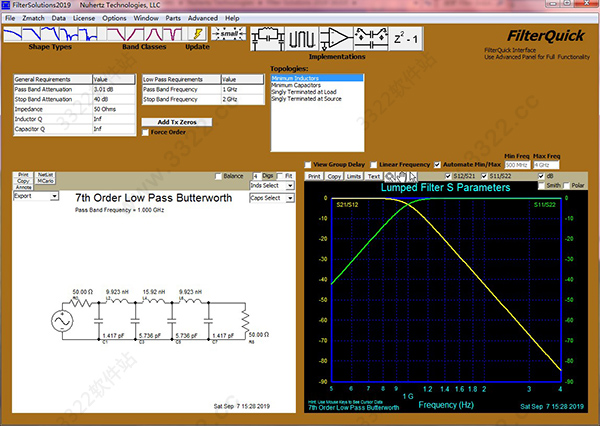Screen dimensions: 600x426
Task: Click the 'small' window size icon
Action: [229, 34]
